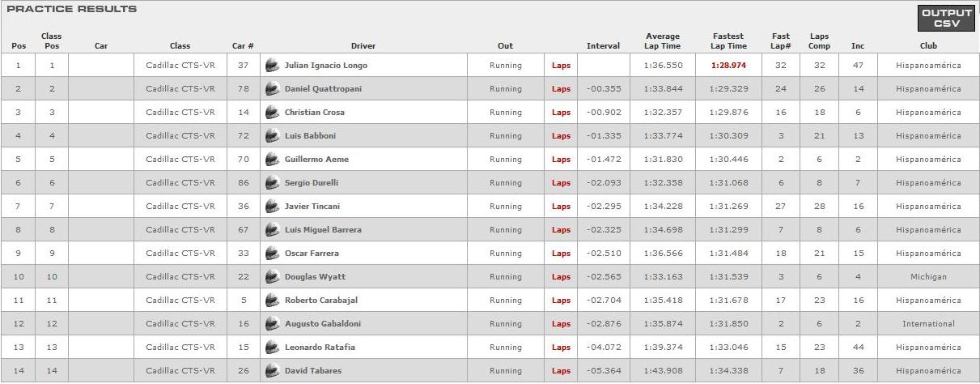Image resolution: width=980 pixels, height=384 pixels.
Task: Click the Output CSV button
Action: pos(946,19)
